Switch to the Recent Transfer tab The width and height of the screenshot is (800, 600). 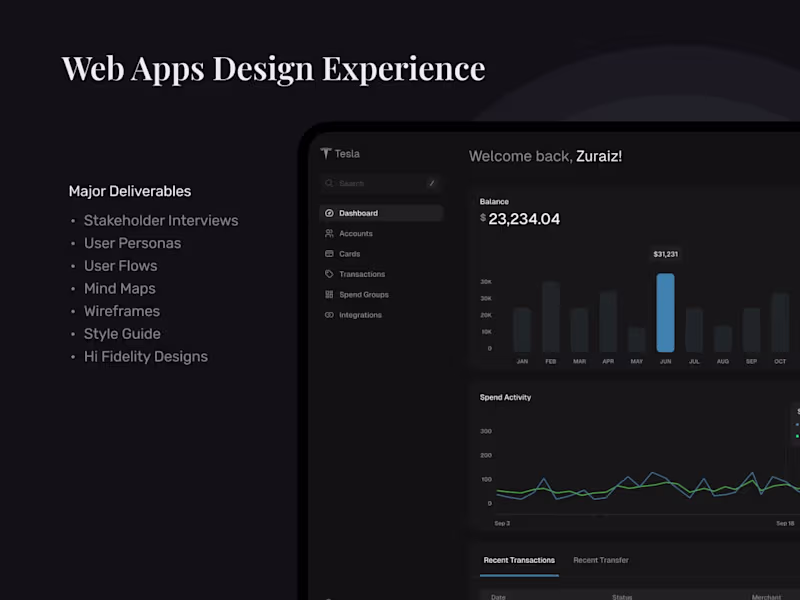600,560
